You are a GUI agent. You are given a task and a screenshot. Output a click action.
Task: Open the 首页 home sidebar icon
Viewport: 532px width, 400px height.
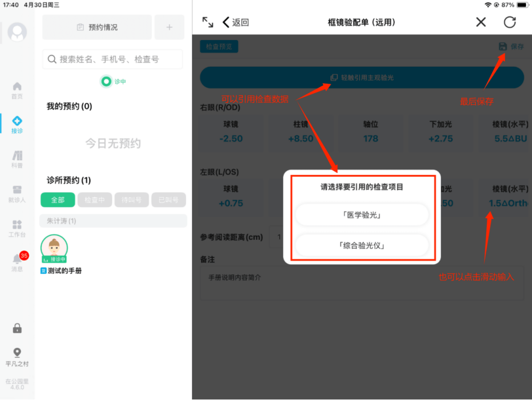[17, 89]
